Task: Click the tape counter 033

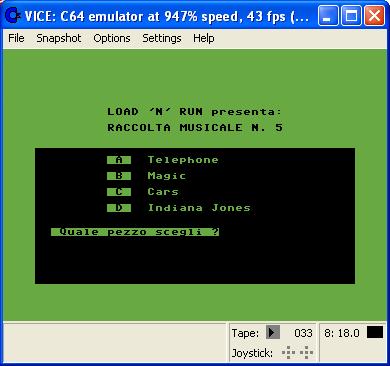Action: click(303, 333)
